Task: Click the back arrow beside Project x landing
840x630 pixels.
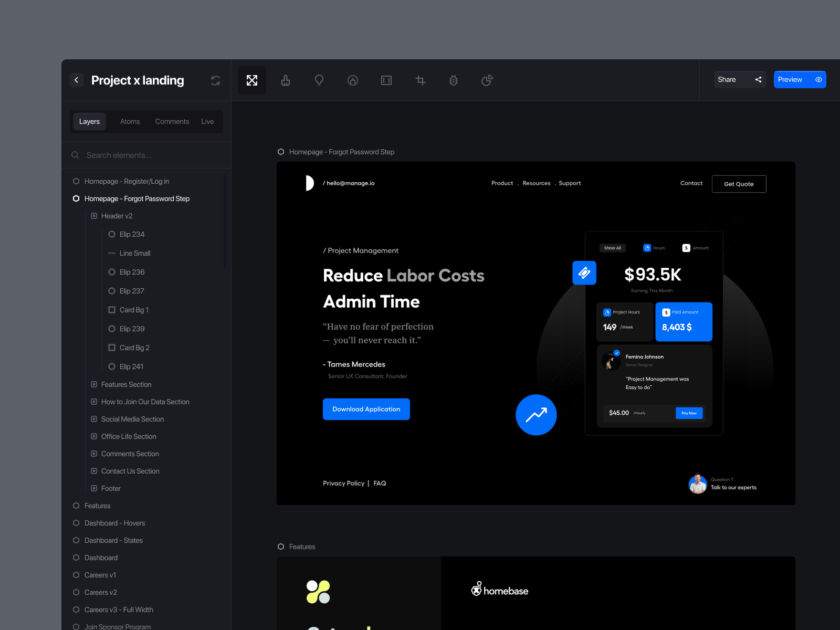Action: [x=77, y=80]
